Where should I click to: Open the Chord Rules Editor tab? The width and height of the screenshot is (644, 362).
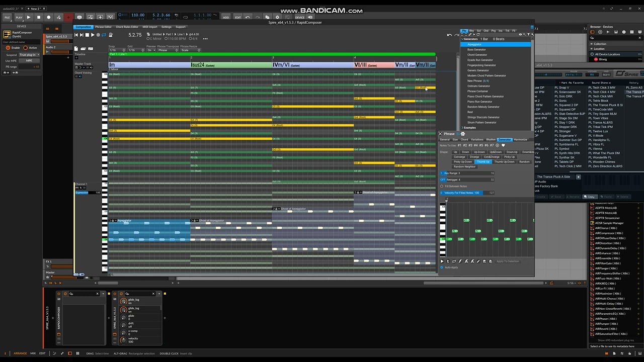pos(127,27)
